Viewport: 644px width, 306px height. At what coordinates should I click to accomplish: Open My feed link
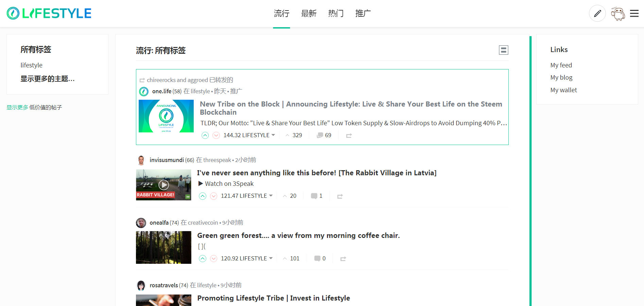coord(561,65)
